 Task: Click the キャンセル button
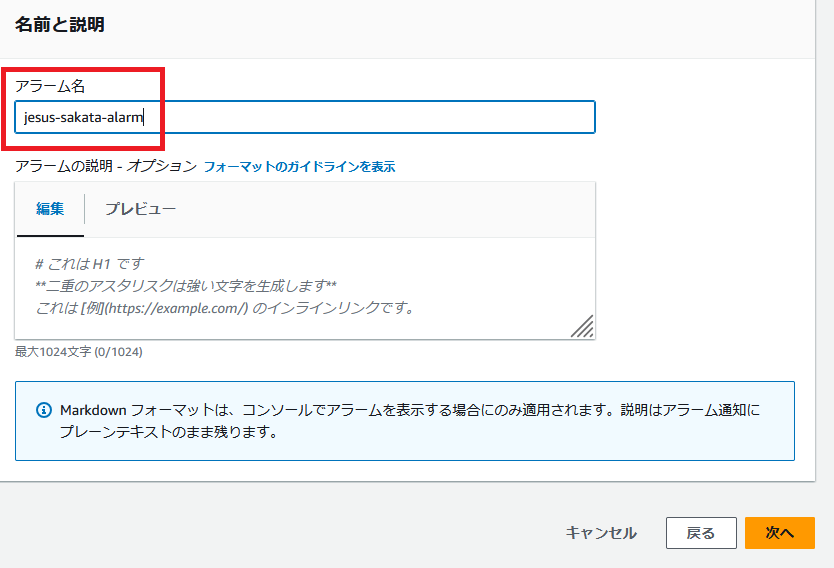tap(601, 533)
